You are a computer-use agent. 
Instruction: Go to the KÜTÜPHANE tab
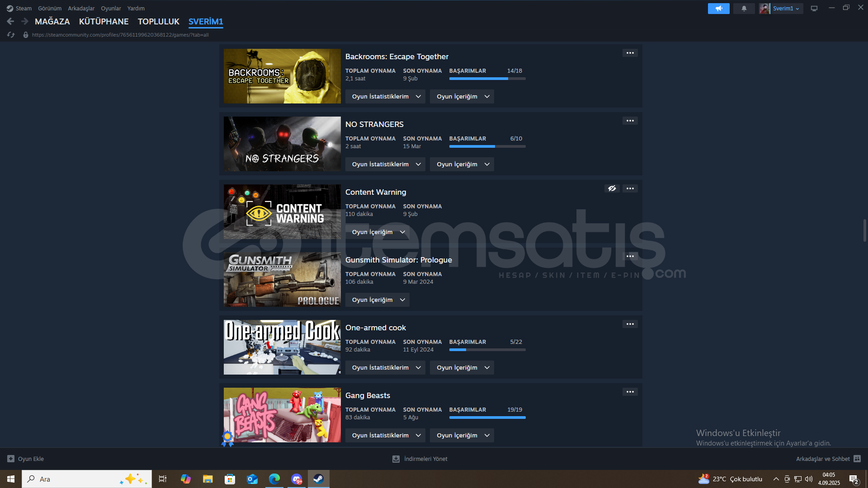[104, 21]
